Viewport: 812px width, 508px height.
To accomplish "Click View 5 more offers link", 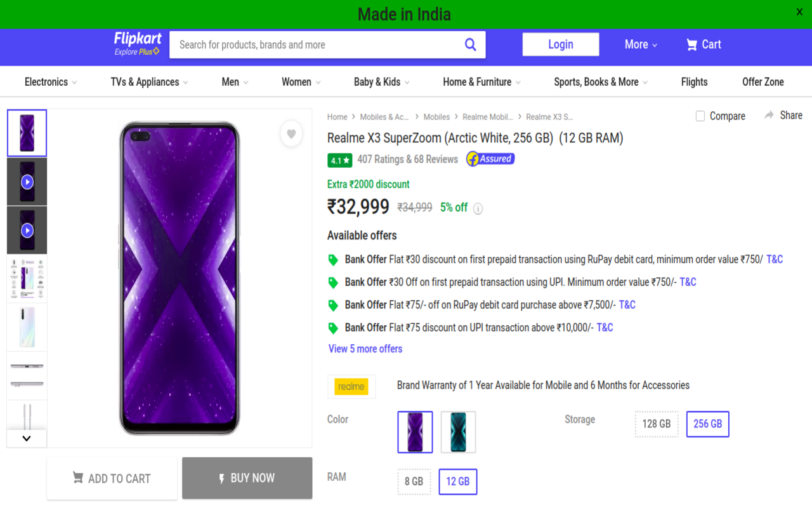I will coord(365,349).
